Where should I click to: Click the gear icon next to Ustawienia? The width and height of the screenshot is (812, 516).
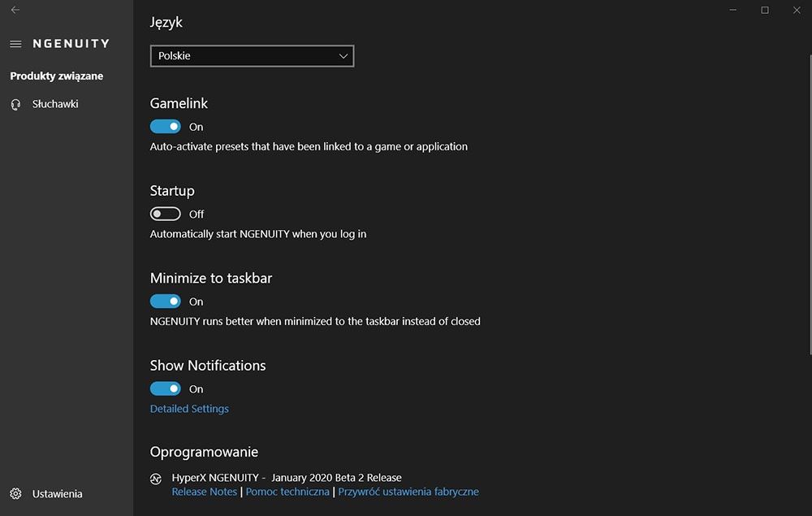click(x=15, y=494)
